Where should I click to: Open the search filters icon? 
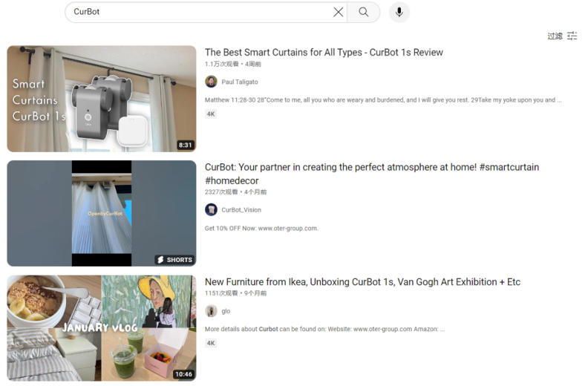pyautogui.click(x=572, y=36)
